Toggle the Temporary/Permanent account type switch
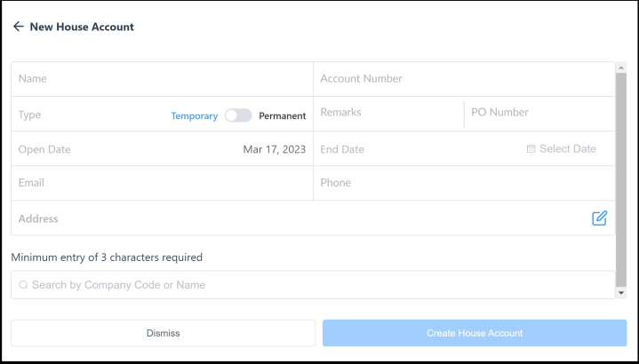Viewport: 639px width, 364px height. click(238, 115)
